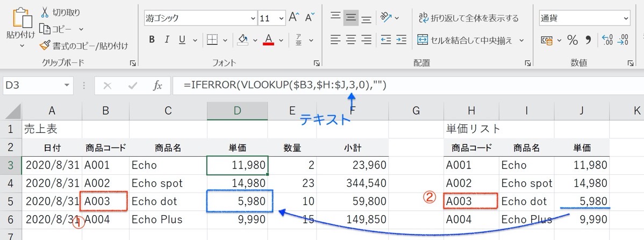Toggle Bold formatting
Screen dimensions: 644x240
click(152, 40)
